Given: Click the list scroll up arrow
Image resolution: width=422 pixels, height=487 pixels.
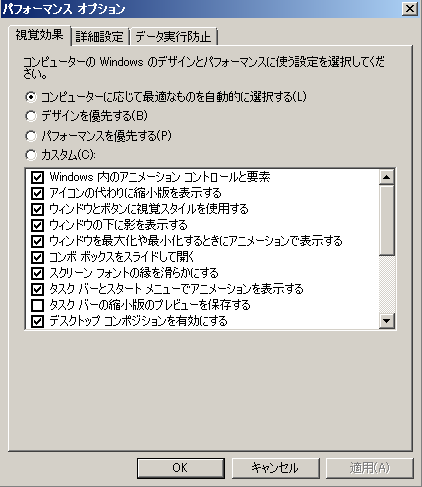Looking at the screenshot, I should (387, 177).
